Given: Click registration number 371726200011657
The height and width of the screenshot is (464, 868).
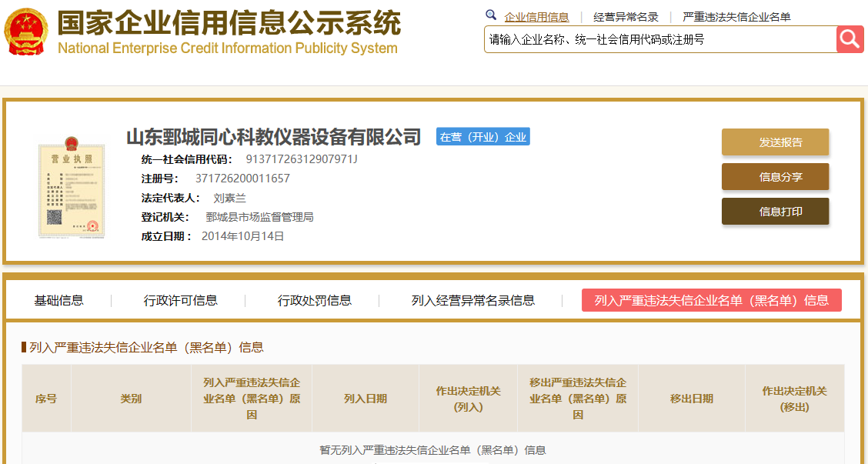Looking at the screenshot, I should click(x=242, y=179).
